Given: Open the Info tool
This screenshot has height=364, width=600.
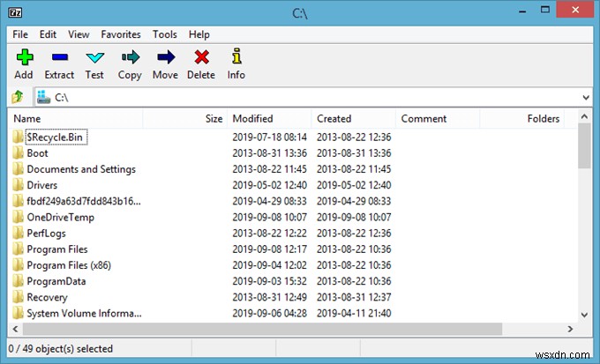Looking at the screenshot, I should coord(236,56).
